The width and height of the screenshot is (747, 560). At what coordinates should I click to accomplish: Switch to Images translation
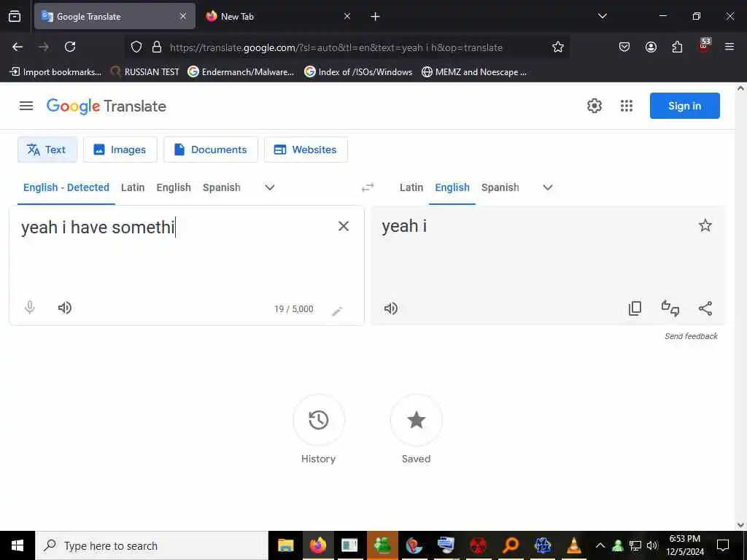pos(120,149)
